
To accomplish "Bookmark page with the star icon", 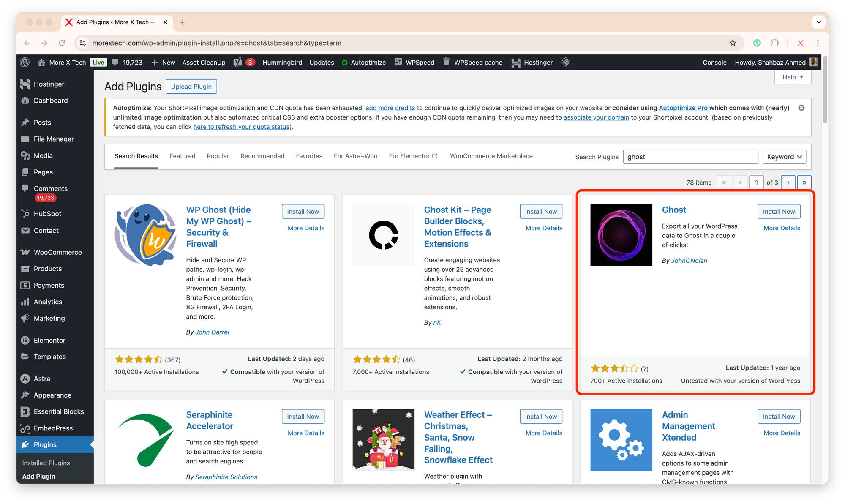I will [x=733, y=43].
